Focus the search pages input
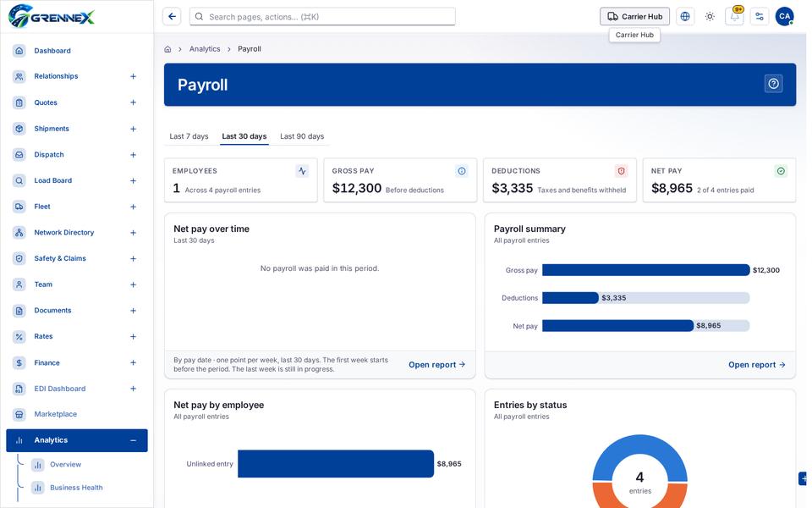The width and height of the screenshot is (812, 508). pyautogui.click(x=322, y=17)
